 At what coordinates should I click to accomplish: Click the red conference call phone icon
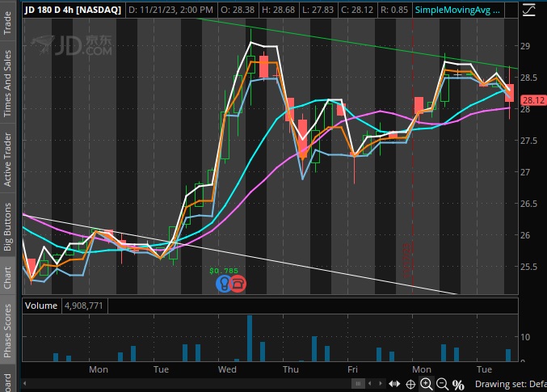(x=238, y=284)
